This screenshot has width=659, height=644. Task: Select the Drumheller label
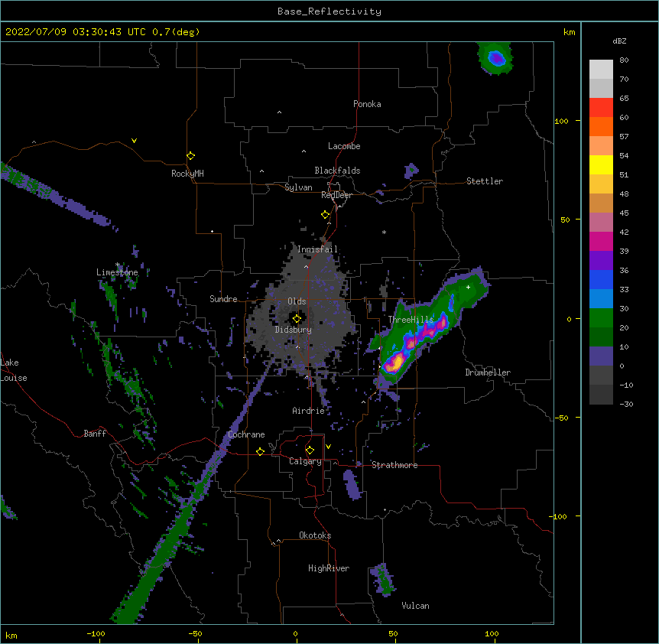(488, 372)
